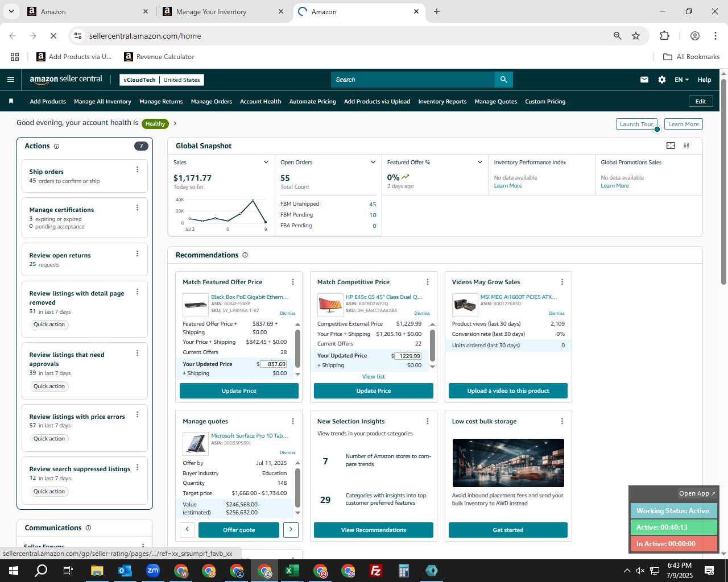Open the Seller Central hamburger menu

11,80
